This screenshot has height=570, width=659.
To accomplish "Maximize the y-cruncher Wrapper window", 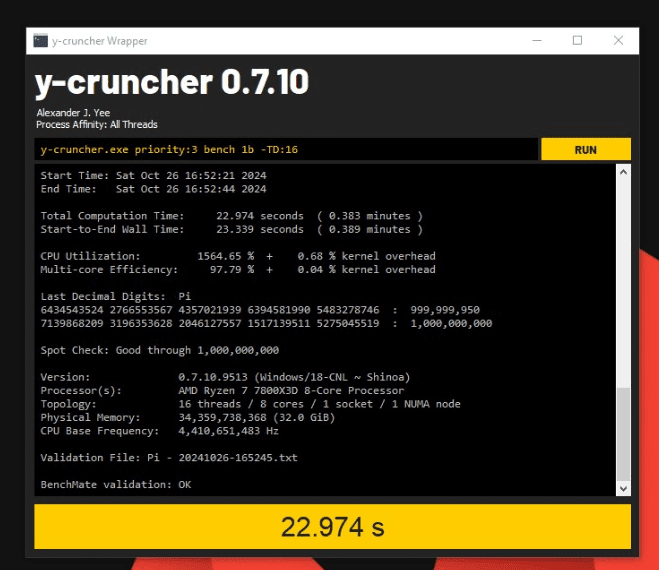I will point(577,40).
